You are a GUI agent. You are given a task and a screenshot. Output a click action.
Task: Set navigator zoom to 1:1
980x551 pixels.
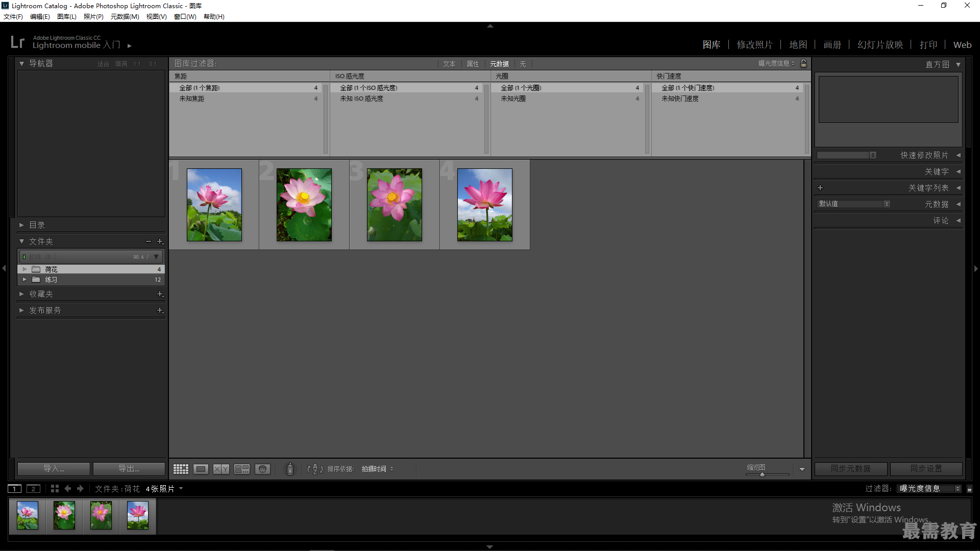click(137, 64)
